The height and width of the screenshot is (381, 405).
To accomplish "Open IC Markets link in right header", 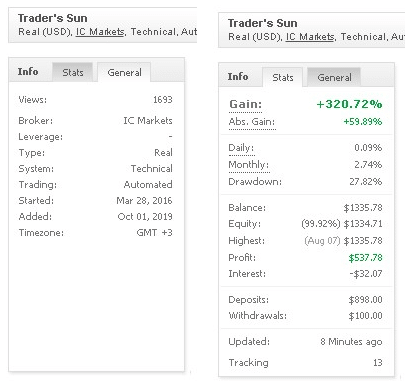I will pos(310,37).
